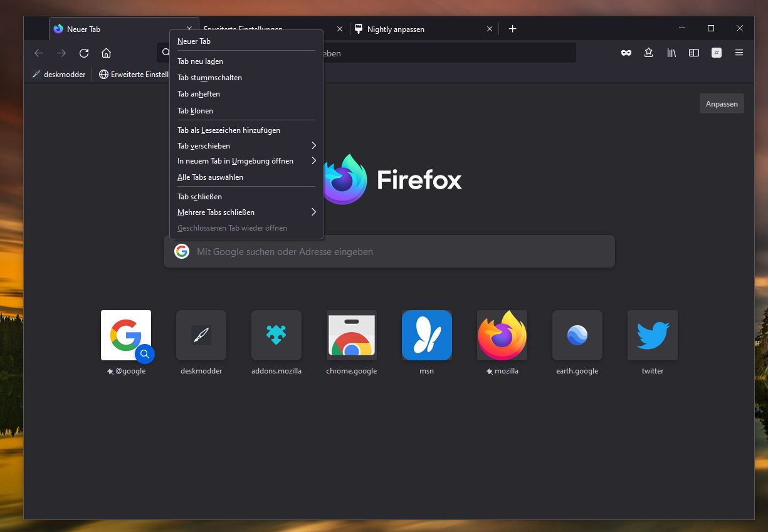The width and height of the screenshot is (768, 532).
Task: Open the hamburger application menu
Action: [739, 53]
